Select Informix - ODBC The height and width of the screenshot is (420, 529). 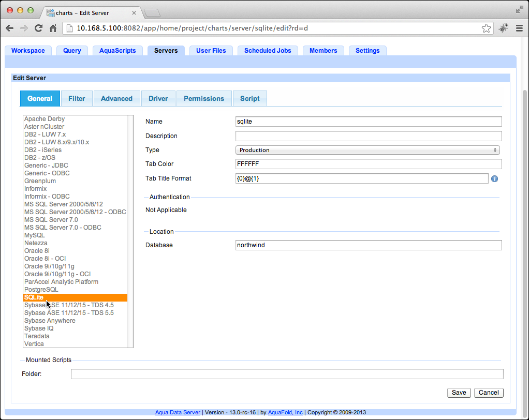pyautogui.click(x=75, y=197)
